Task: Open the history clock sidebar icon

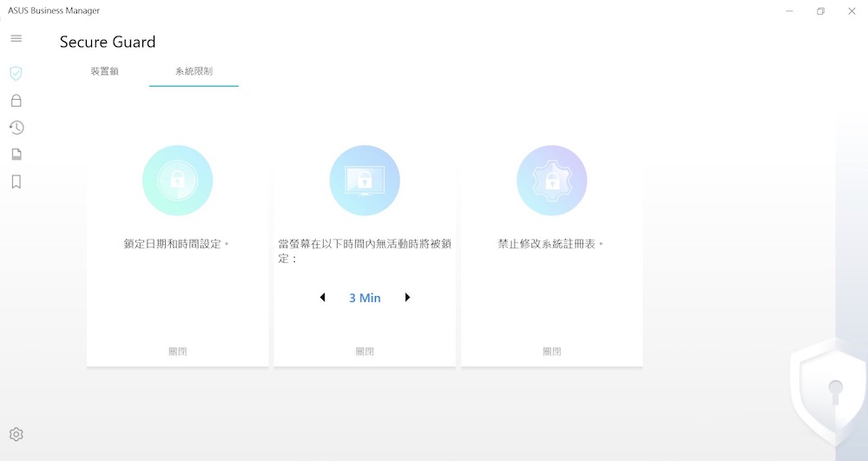Action: [16, 128]
